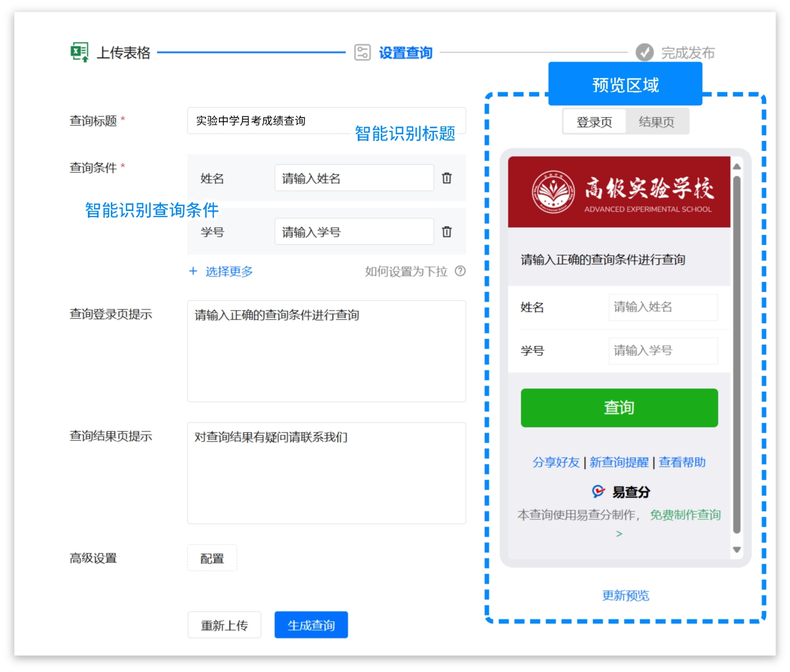Open the 高级设置 configuration with 配置
Screen dimensions: 790x672
(x=212, y=558)
